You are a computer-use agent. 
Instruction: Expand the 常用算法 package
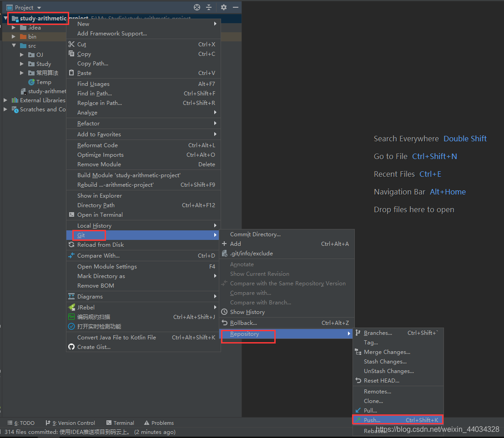[21, 73]
